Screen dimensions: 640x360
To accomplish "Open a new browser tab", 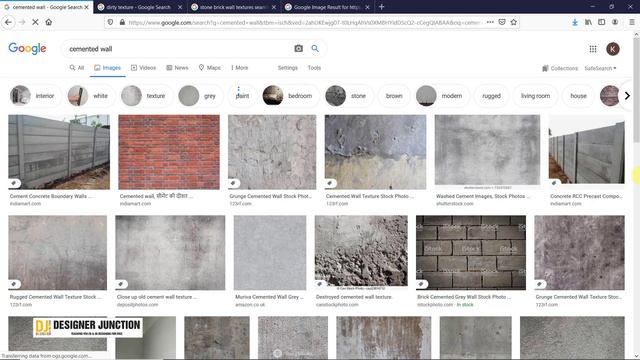I will tap(381, 7).
